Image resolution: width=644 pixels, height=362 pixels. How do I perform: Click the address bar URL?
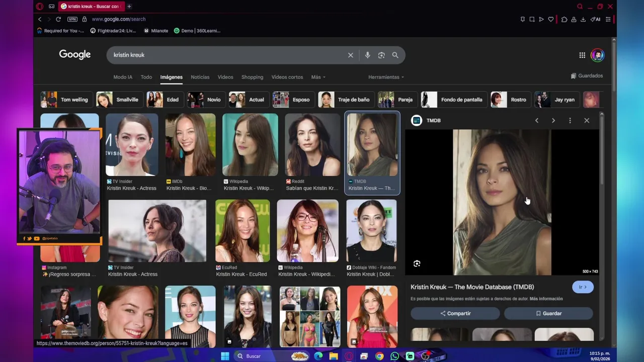(x=119, y=19)
